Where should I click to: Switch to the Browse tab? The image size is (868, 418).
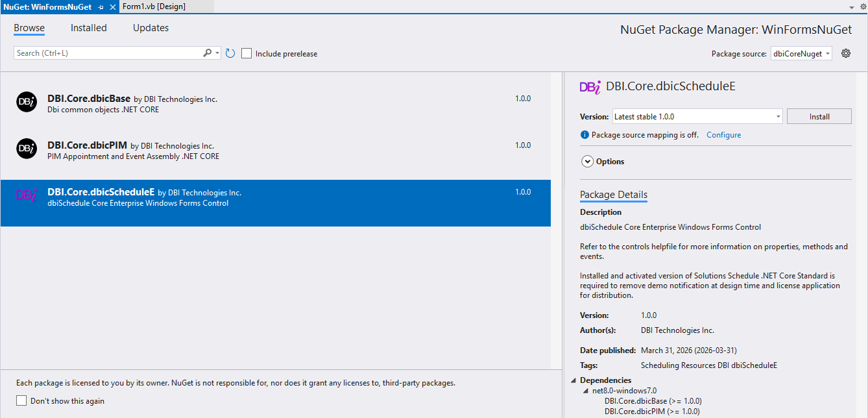[x=29, y=28]
